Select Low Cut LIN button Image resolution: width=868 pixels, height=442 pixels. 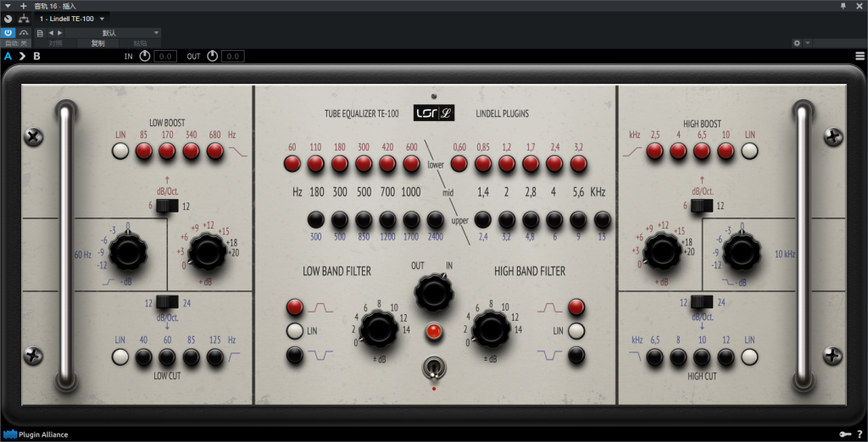click(x=120, y=356)
